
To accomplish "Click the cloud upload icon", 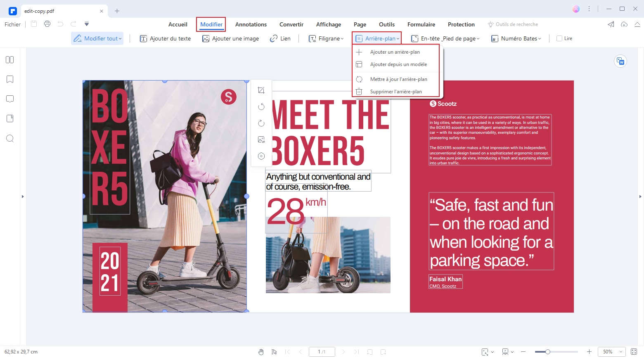I will point(624,24).
